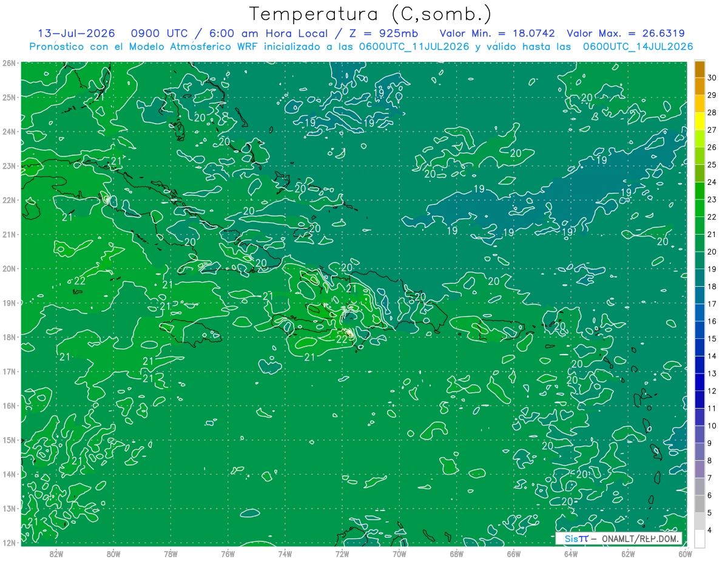The width and height of the screenshot is (728, 562).
Task: Click latitude axis label '14N'
Action: point(9,474)
